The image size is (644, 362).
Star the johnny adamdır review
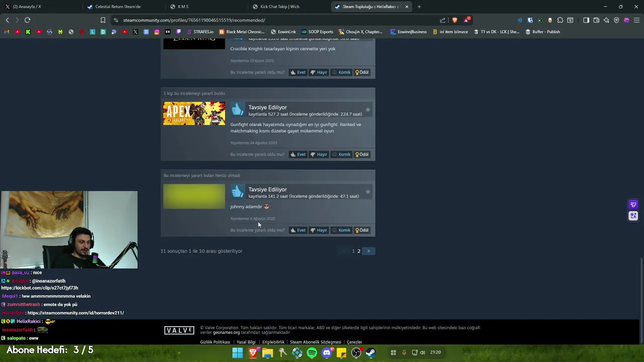click(368, 192)
